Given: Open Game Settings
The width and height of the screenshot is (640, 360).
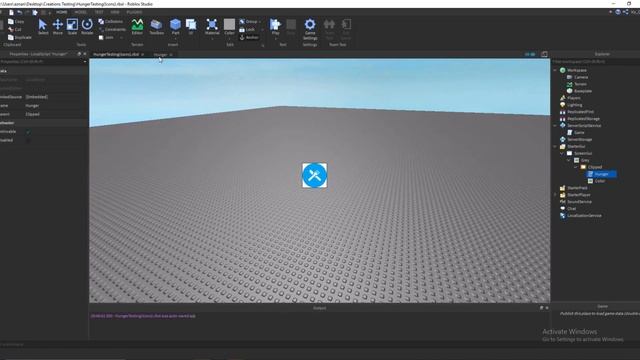Looking at the screenshot, I should (x=310, y=29).
